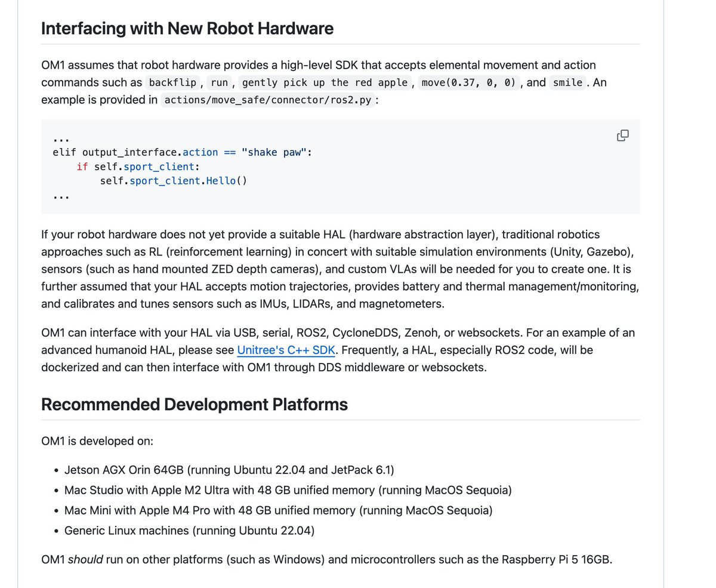Click 'OM1 is developed on:' text

[x=97, y=441]
